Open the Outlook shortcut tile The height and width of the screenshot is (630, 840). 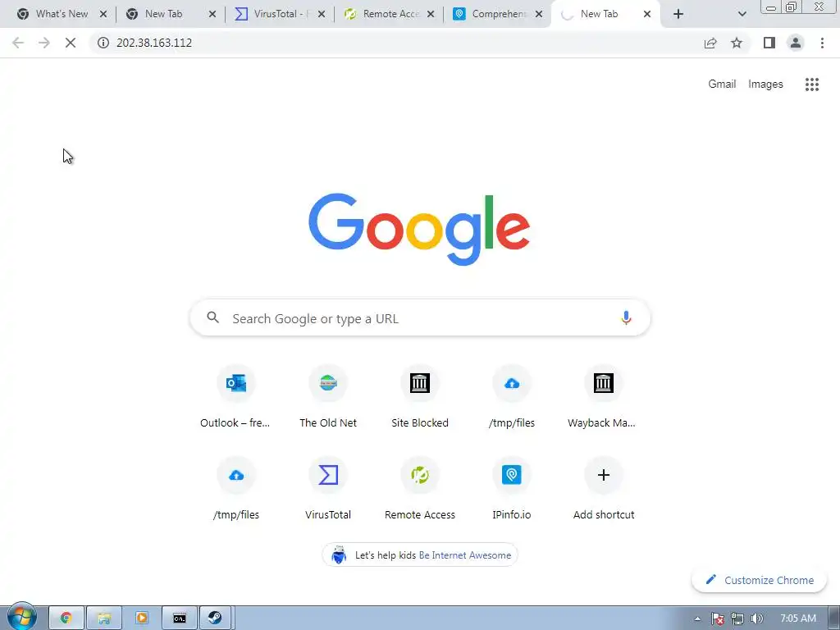pyautogui.click(x=235, y=397)
